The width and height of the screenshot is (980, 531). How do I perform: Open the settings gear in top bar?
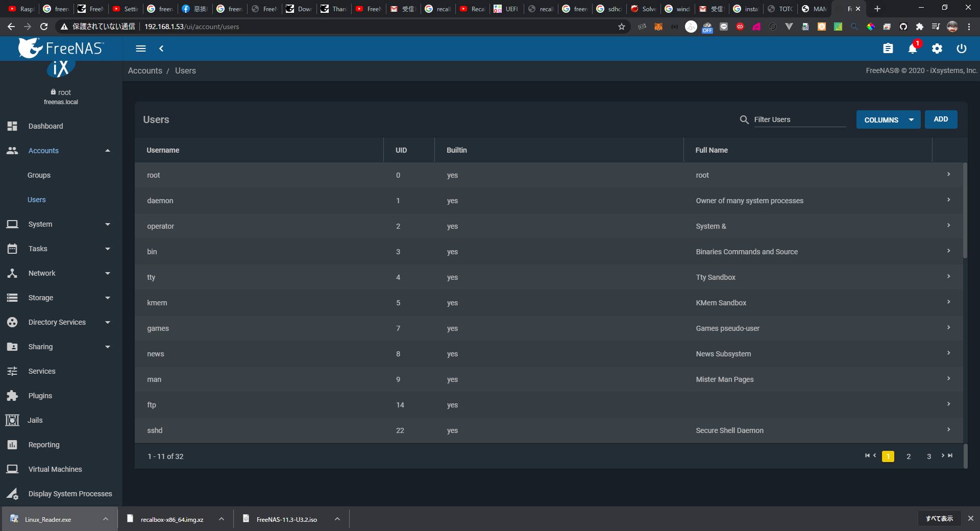coord(937,49)
